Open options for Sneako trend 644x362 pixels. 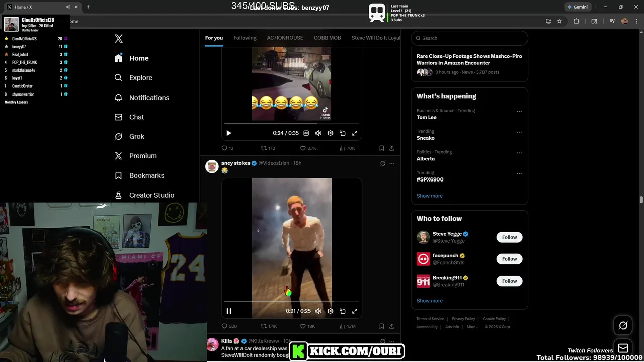(x=519, y=132)
